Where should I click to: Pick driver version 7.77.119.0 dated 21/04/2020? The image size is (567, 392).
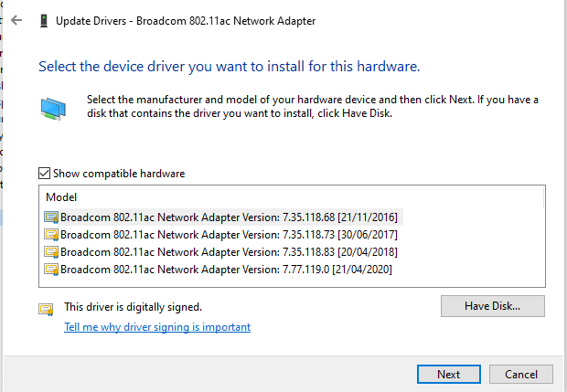pos(229,270)
